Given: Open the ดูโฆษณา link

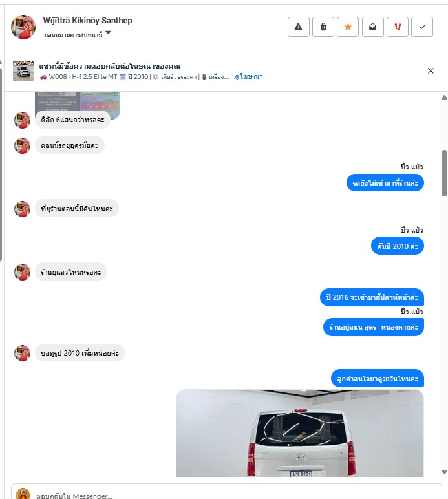Looking at the screenshot, I should coord(249,77).
